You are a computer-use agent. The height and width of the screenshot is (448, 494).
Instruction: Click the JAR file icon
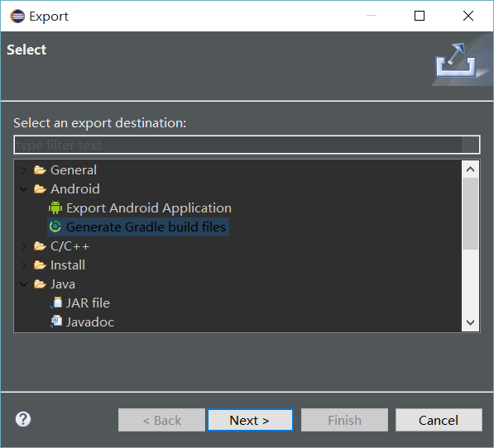click(x=56, y=303)
